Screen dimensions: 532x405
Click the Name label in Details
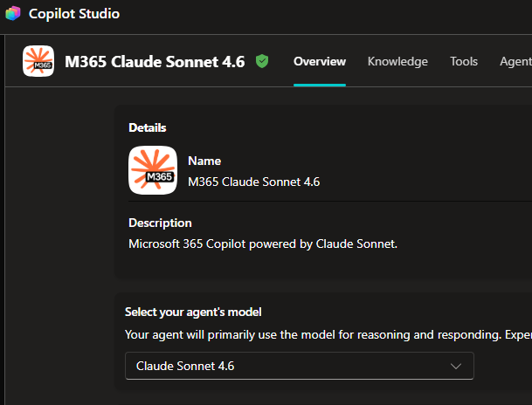coord(204,161)
